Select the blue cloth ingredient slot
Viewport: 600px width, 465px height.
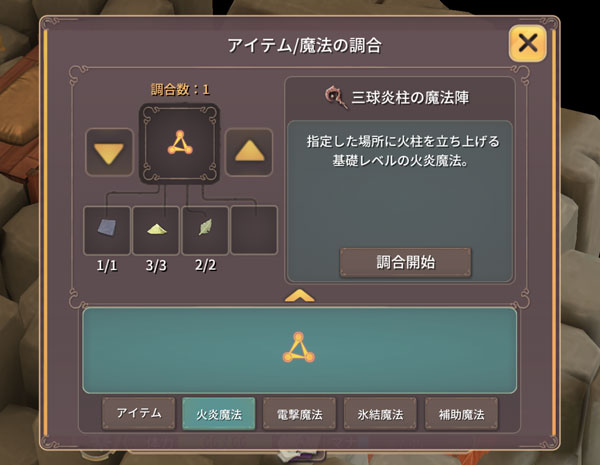[107, 230]
